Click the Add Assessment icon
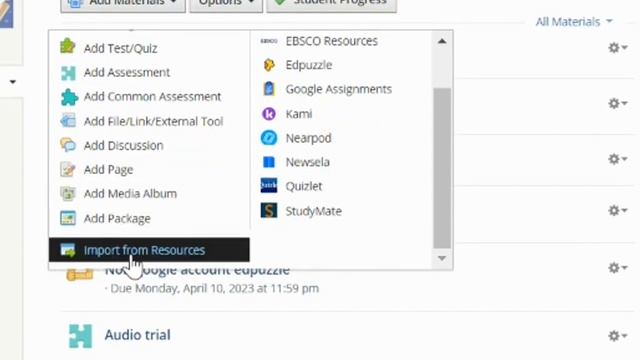Screen dimensions: 640x360 click(68, 73)
